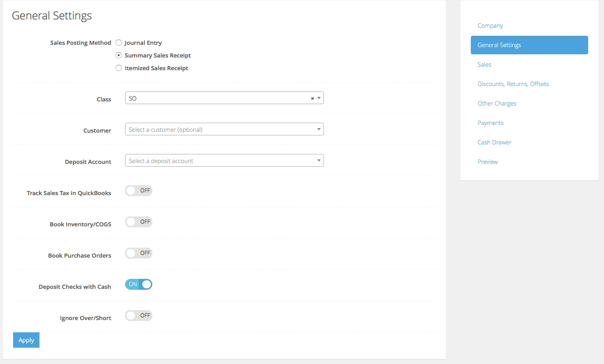Enable the Book Purchase Orders toggle

coord(139,253)
